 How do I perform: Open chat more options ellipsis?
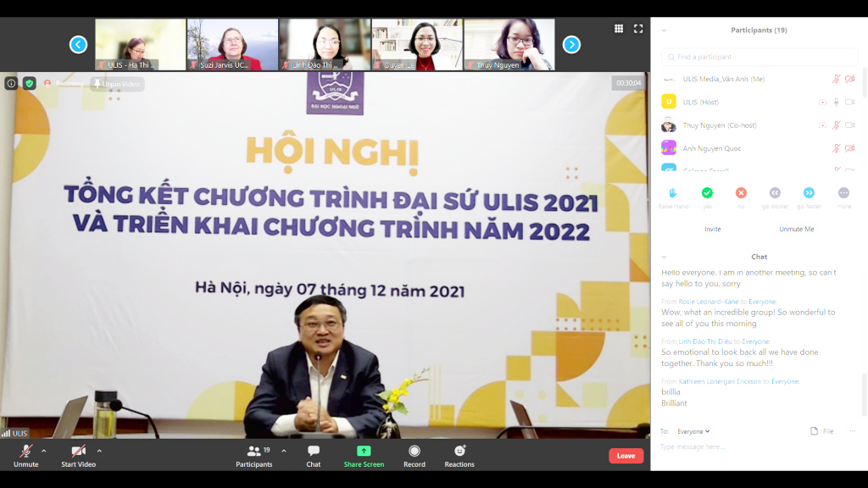click(x=853, y=431)
